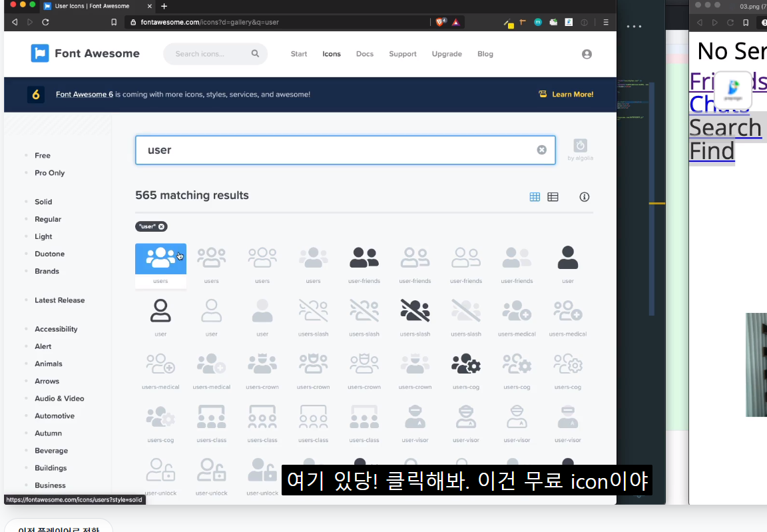Click the Algolia logo next to search
Screen dimensions: 767x532
click(580, 146)
